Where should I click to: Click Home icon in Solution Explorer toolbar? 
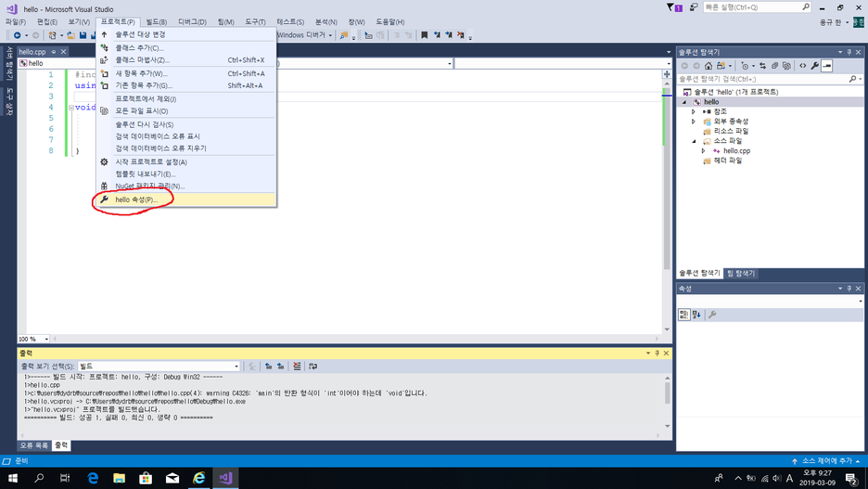click(708, 66)
